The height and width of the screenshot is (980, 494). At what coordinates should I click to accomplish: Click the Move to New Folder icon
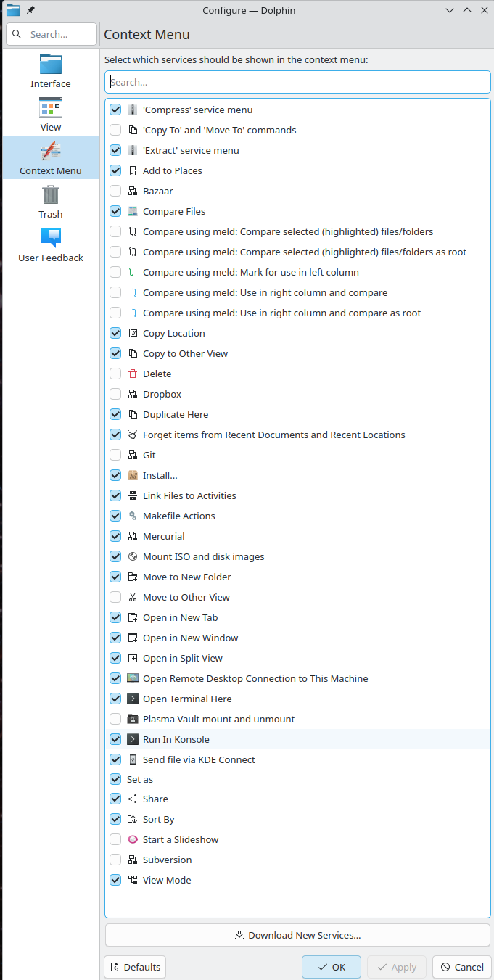pos(133,577)
